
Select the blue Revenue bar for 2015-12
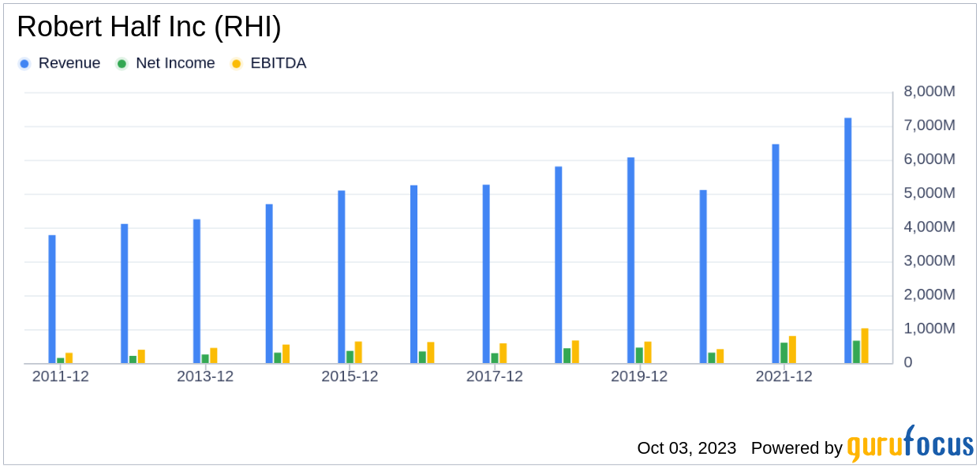[x=342, y=277]
